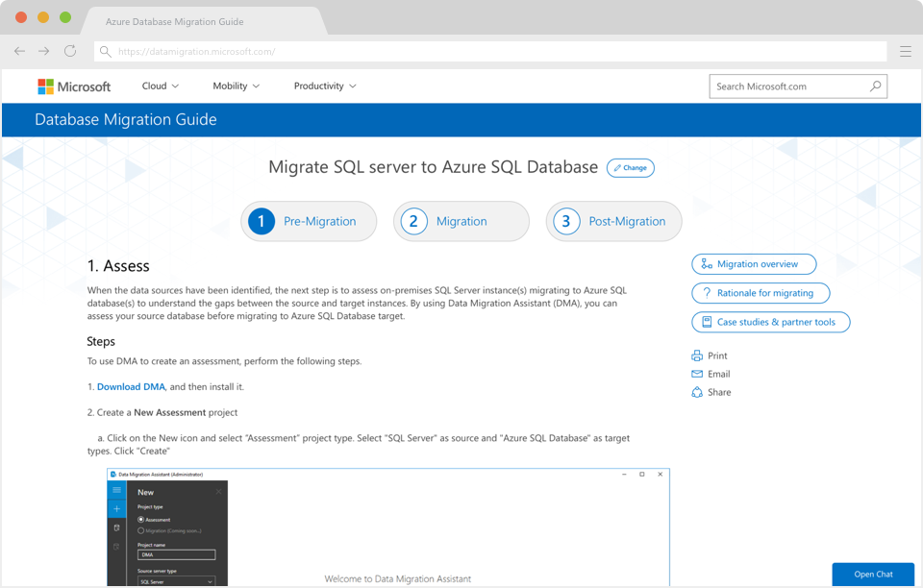The height and width of the screenshot is (588, 923).
Task: Click the book icon in Case studies button
Action: (707, 322)
